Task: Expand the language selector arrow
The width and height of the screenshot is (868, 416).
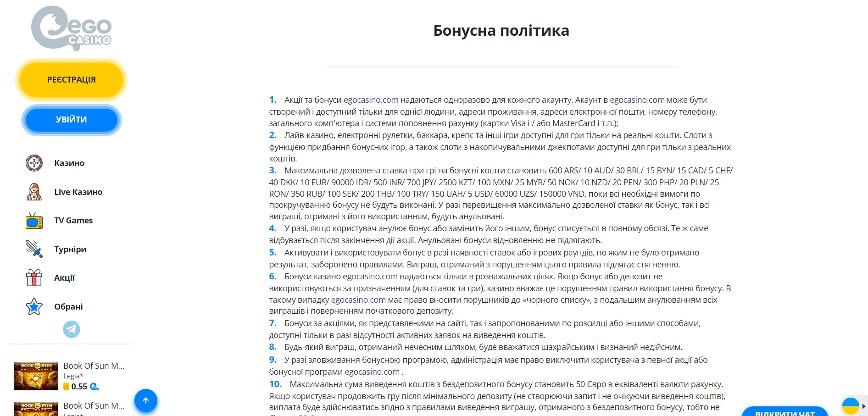Action: [864, 406]
